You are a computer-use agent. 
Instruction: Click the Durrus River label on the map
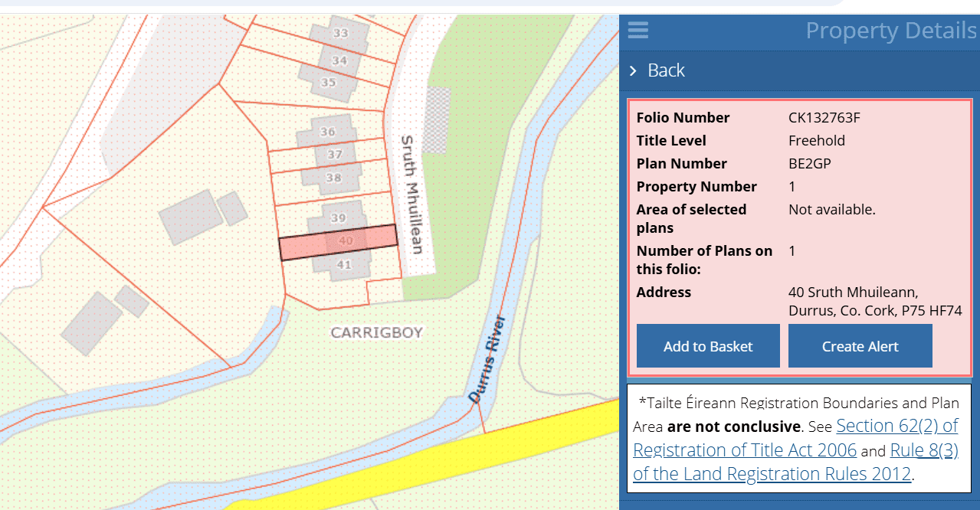tap(488, 356)
